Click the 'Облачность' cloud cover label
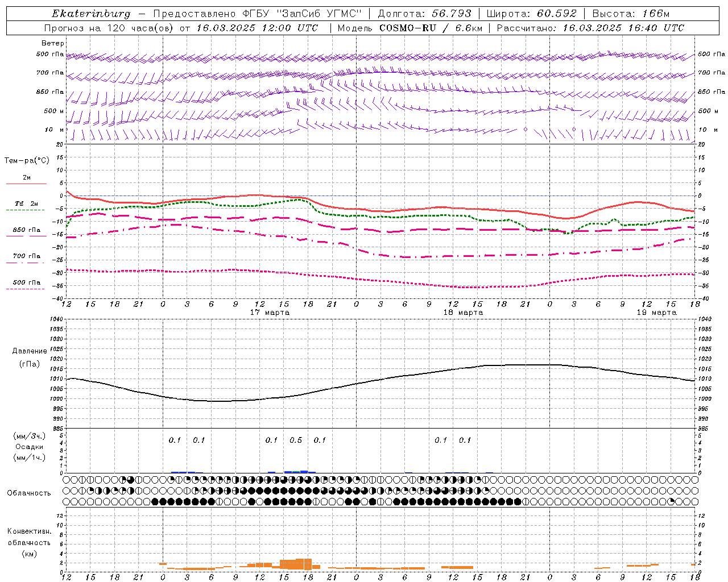The image size is (728, 582). pyautogui.click(x=29, y=493)
